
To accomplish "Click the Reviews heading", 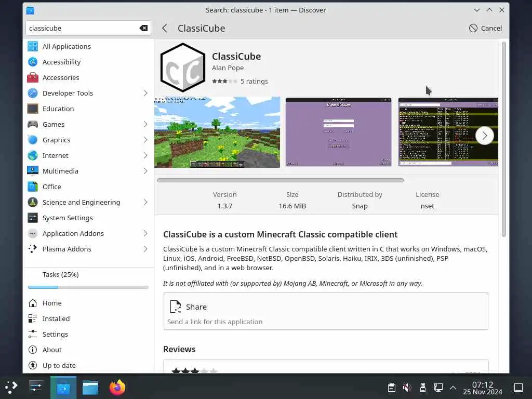I will coord(179,350).
